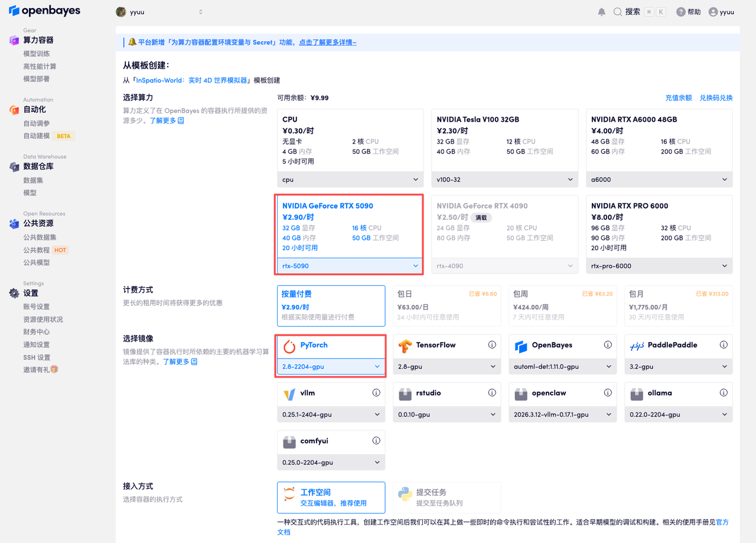The image size is (756, 543).
Task: Show info for the OpenBayes image
Action: point(608,345)
